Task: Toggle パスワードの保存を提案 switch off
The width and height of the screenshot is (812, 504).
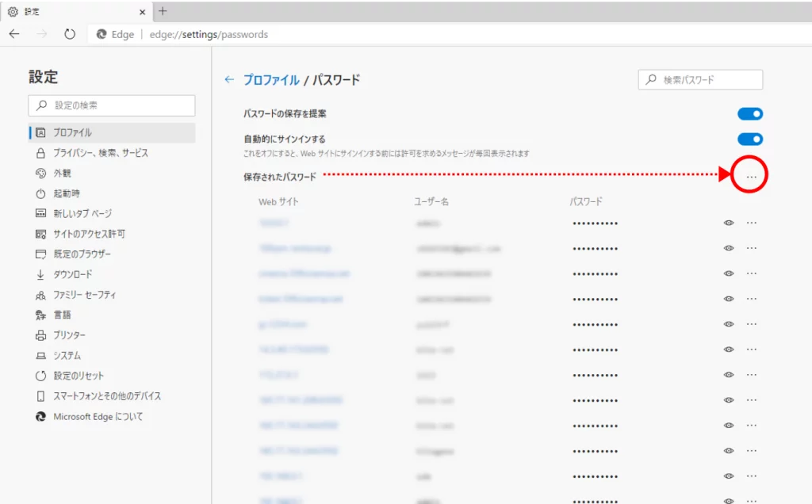Action: [x=749, y=114]
